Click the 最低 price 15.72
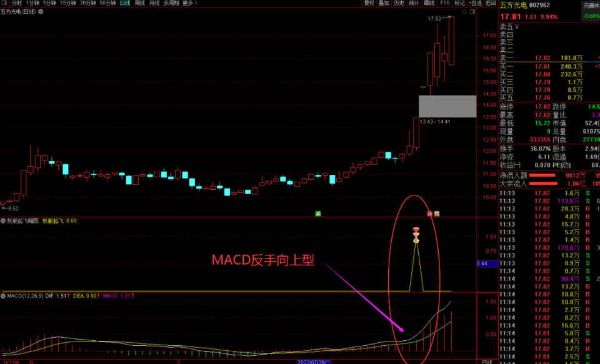The image size is (600, 364). coord(542,124)
